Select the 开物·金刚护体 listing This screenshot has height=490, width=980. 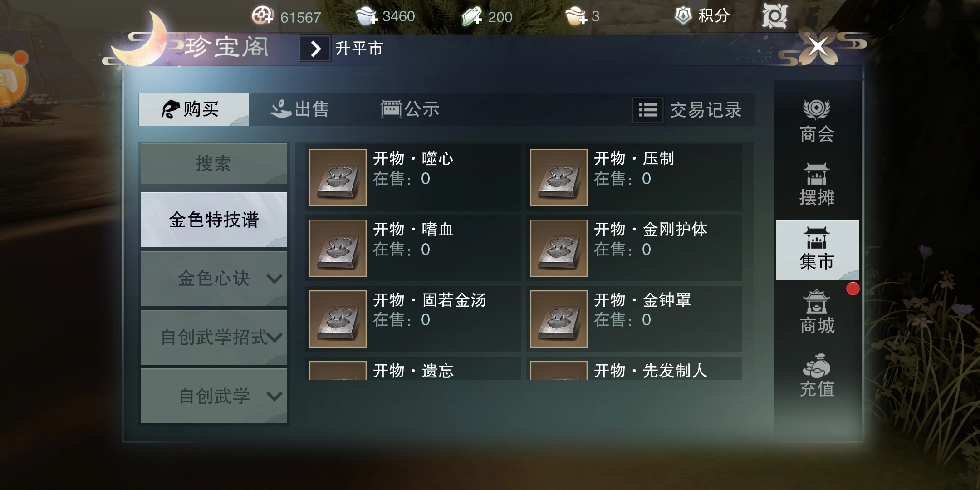click(x=634, y=248)
